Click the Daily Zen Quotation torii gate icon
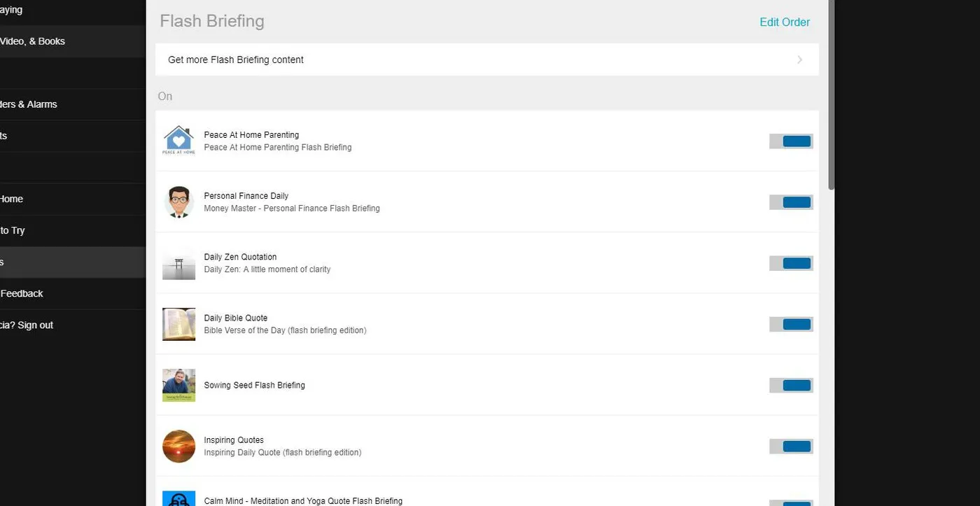980x506 pixels. (x=178, y=262)
